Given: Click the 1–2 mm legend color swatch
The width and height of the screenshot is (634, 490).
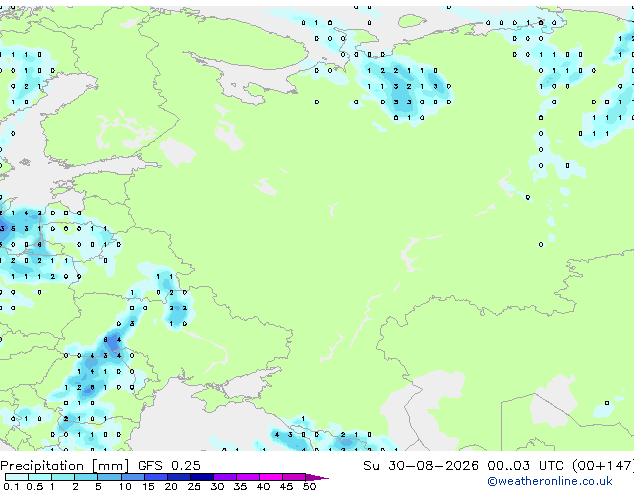Looking at the screenshot, I should coord(63,477).
